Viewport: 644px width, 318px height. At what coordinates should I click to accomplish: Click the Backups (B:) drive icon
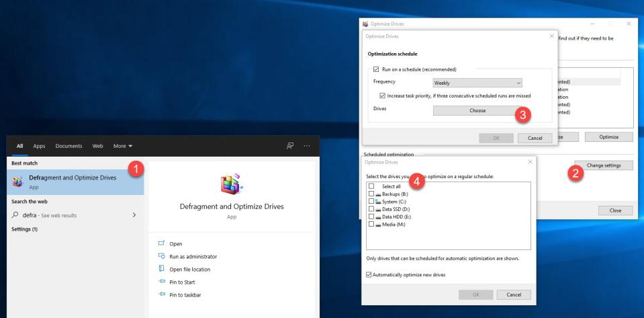click(378, 194)
